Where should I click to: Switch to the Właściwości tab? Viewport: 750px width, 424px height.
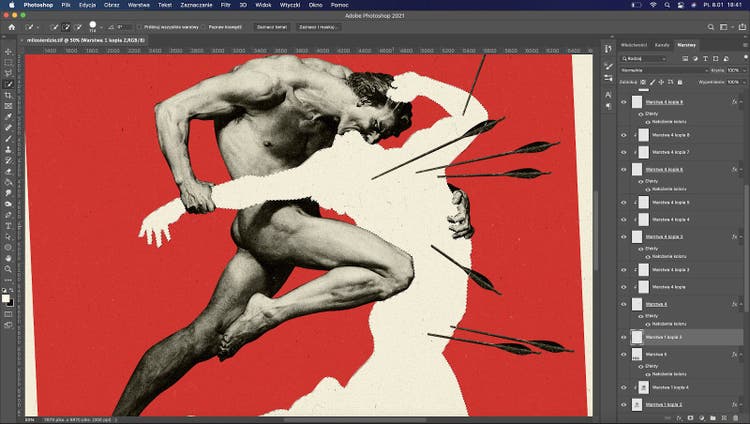634,45
